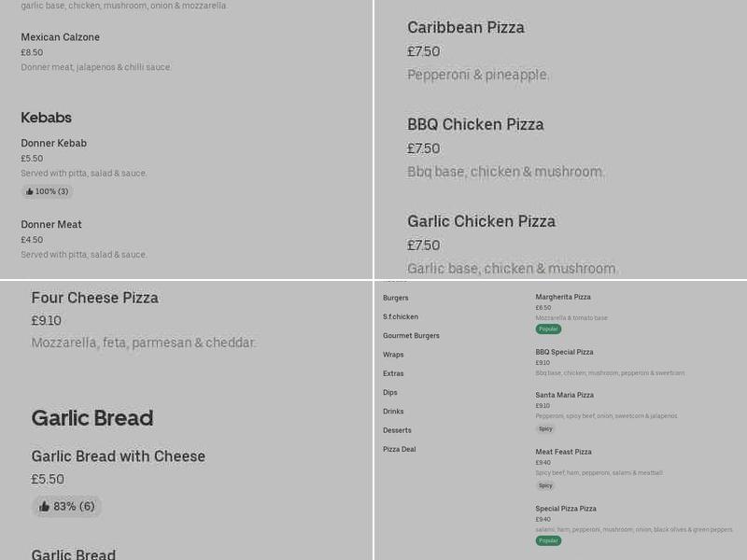
Task: Open the Burgers category in the sidebar
Action: (x=395, y=297)
